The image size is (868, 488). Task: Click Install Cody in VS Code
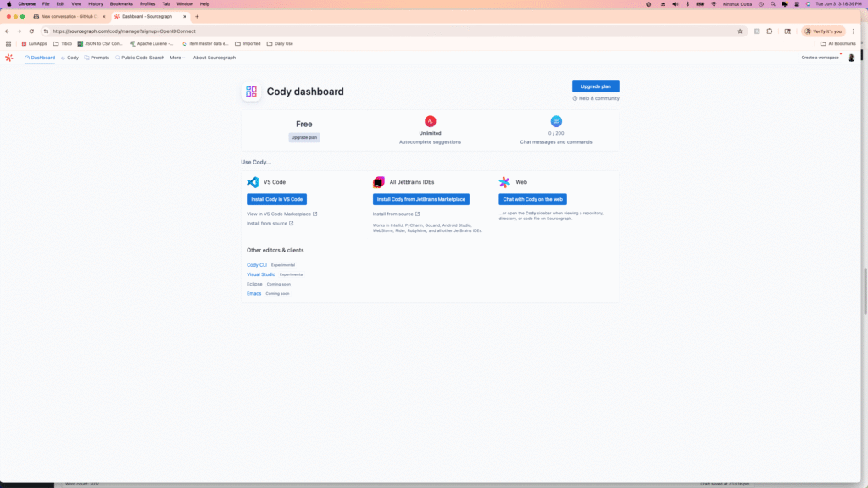tap(277, 199)
